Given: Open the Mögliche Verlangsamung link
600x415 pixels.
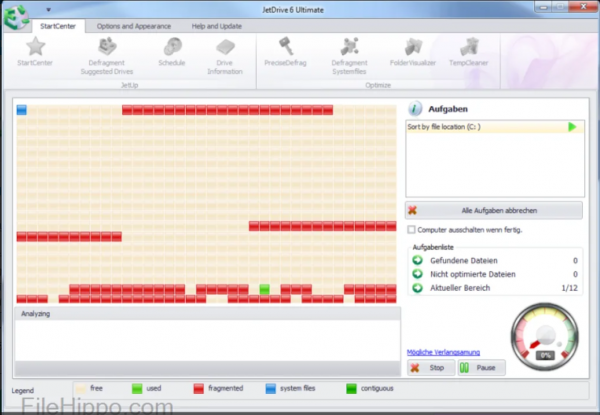Looking at the screenshot, I should (x=443, y=352).
